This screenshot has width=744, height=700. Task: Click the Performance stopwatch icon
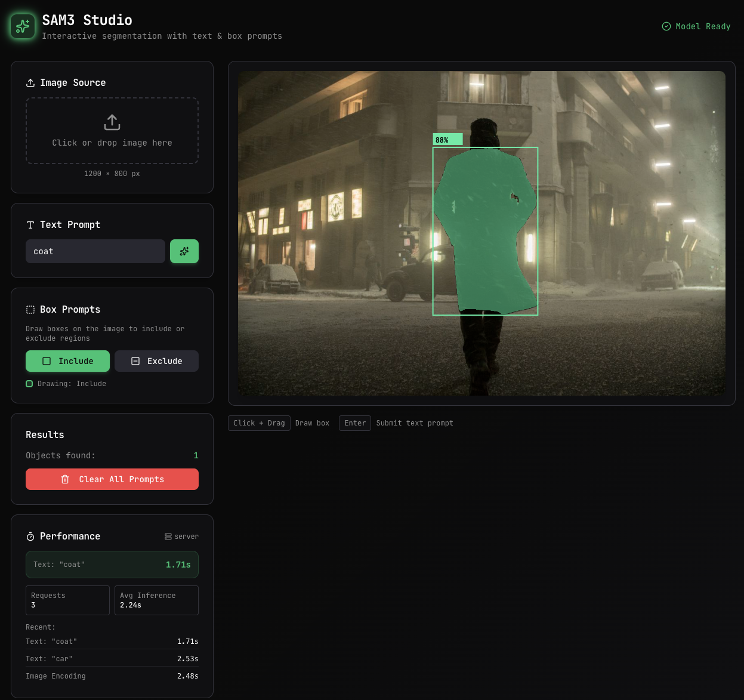coord(30,536)
